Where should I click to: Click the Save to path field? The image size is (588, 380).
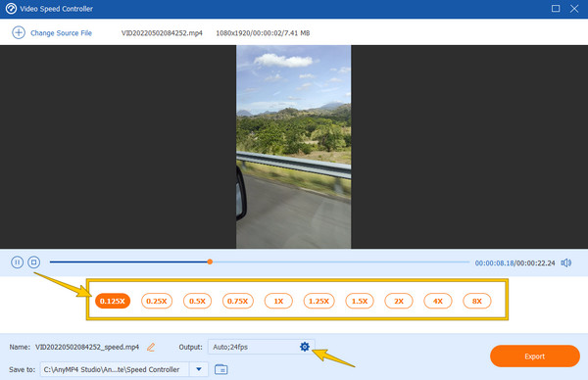click(115, 369)
